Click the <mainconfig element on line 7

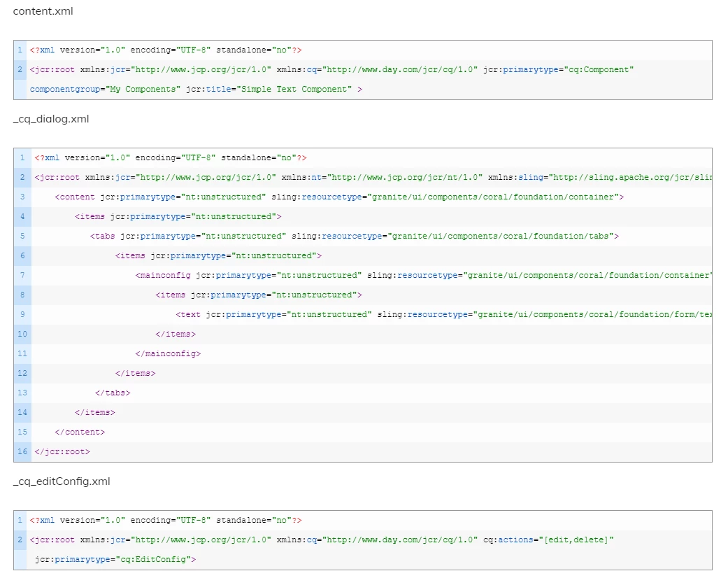click(x=423, y=276)
